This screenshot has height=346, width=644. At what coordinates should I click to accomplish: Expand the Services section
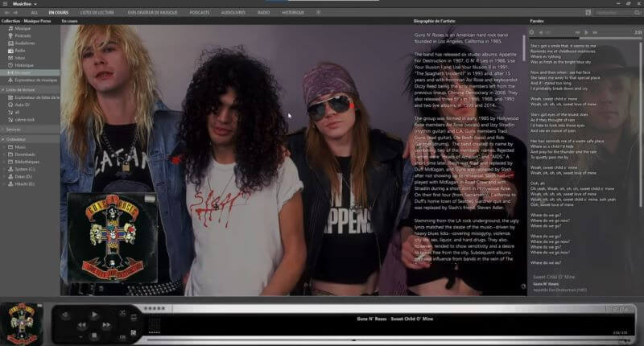[3, 130]
